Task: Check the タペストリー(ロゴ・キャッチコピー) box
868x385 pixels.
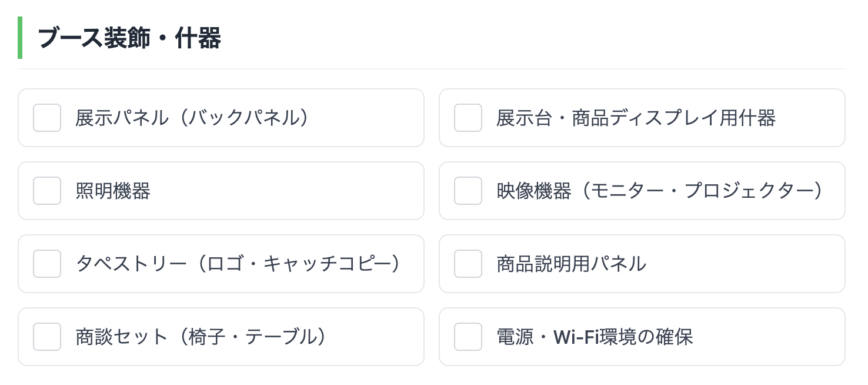Action: point(47,264)
